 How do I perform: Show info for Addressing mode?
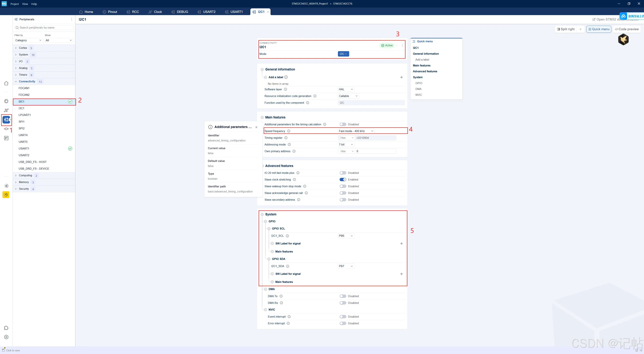pyautogui.click(x=289, y=145)
